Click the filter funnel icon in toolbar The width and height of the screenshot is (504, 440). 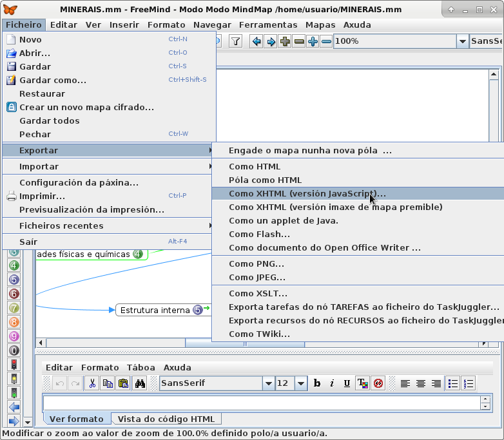(236, 41)
